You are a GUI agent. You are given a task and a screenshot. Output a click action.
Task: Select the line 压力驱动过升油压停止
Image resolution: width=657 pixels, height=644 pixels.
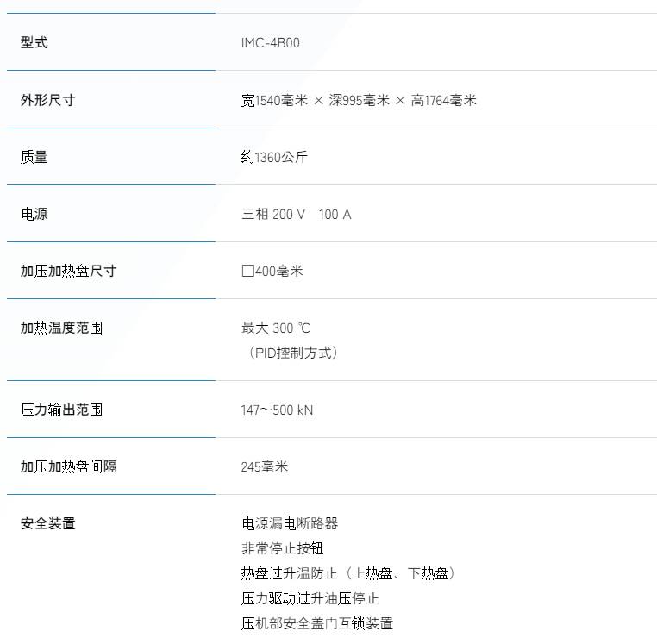310,598
